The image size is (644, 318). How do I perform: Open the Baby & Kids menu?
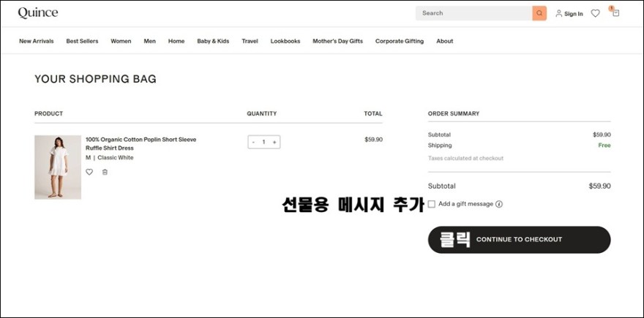point(213,41)
